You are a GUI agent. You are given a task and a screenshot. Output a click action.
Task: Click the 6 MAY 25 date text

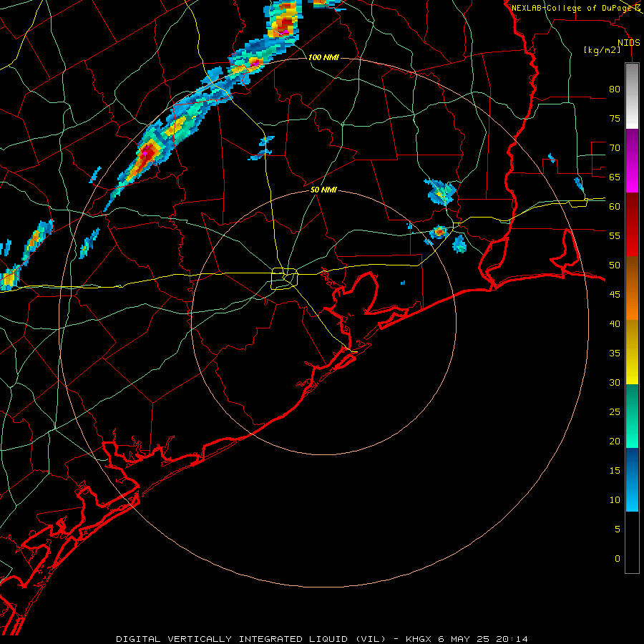464,639
